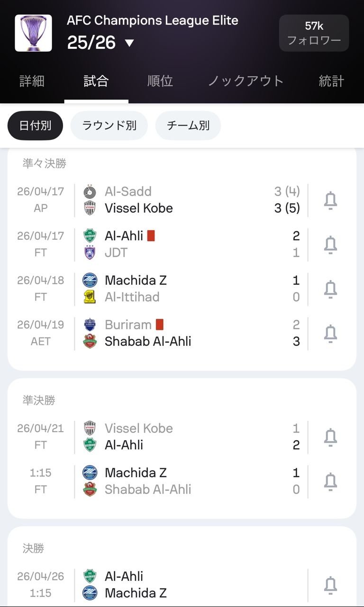The width and height of the screenshot is (364, 607).
Task: Turn on notifications for the final match
Action: (x=330, y=585)
